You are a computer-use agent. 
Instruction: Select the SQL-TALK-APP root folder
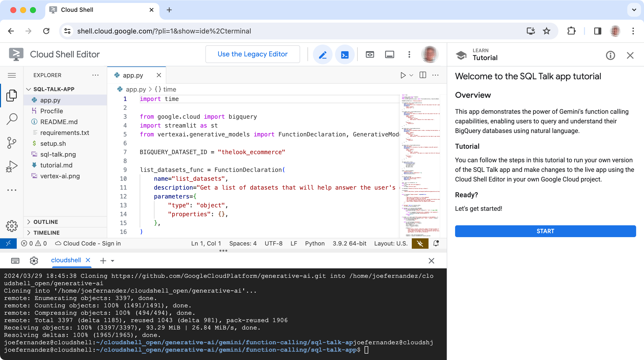click(54, 89)
